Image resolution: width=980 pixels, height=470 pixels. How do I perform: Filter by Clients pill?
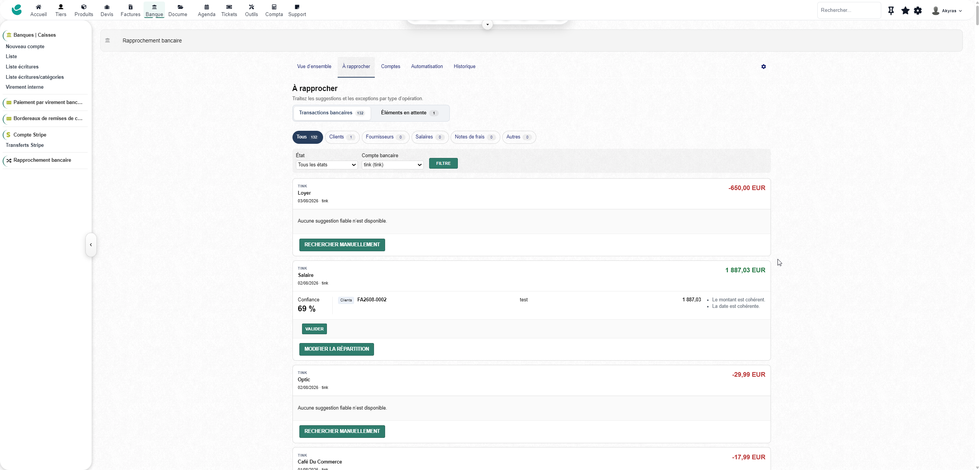point(342,137)
